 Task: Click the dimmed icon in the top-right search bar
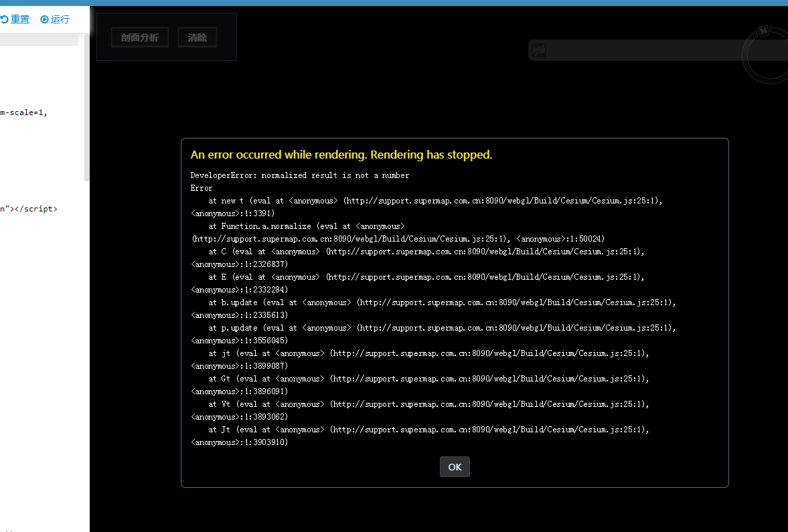[539, 50]
